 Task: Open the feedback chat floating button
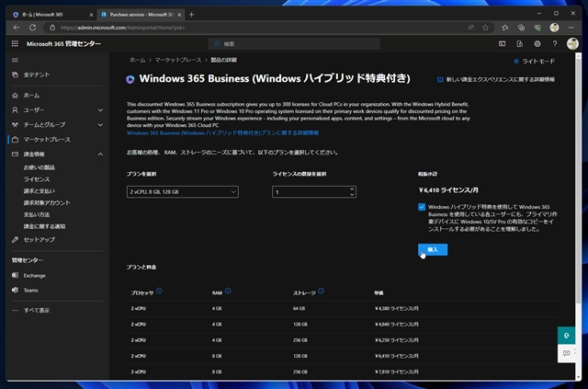(x=566, y=353)
